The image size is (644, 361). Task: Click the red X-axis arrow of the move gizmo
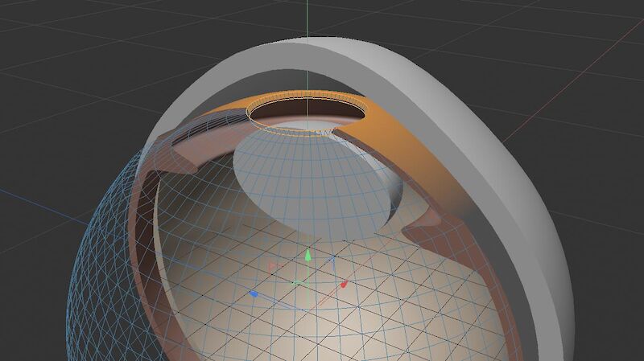345,284
